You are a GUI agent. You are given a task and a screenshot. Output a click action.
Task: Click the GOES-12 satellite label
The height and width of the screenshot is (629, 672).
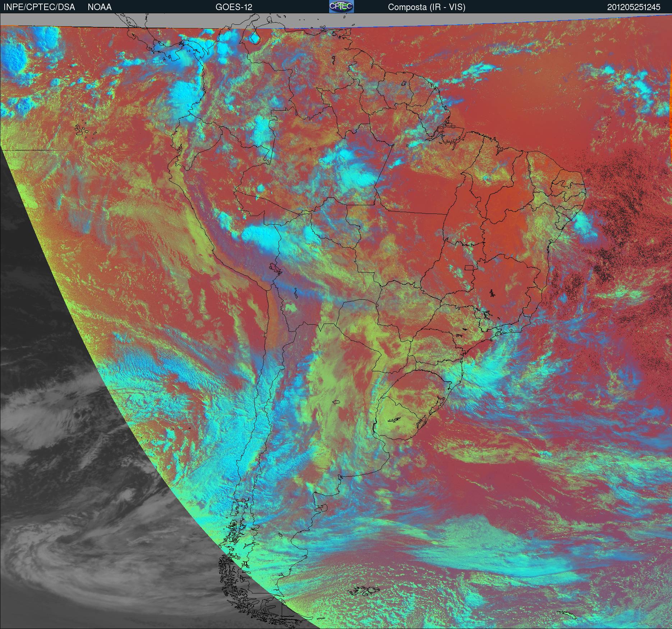click(x=234, y=7)
